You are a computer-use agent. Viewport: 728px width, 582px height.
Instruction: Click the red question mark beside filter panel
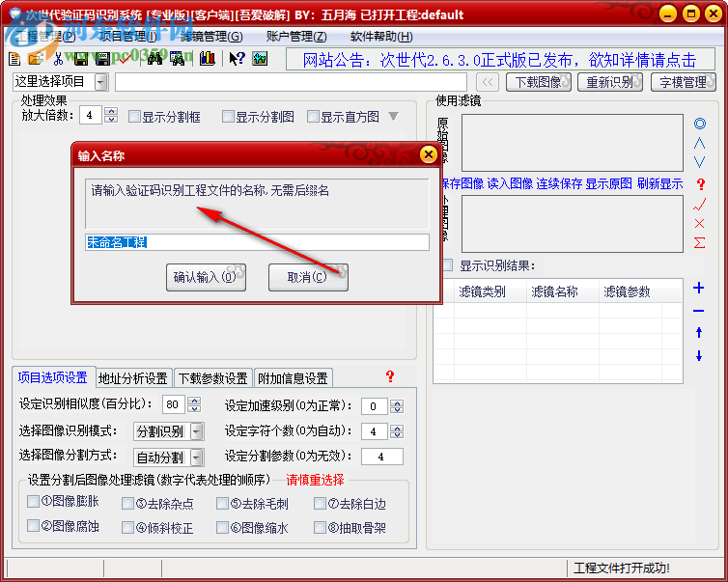point(701,184)
